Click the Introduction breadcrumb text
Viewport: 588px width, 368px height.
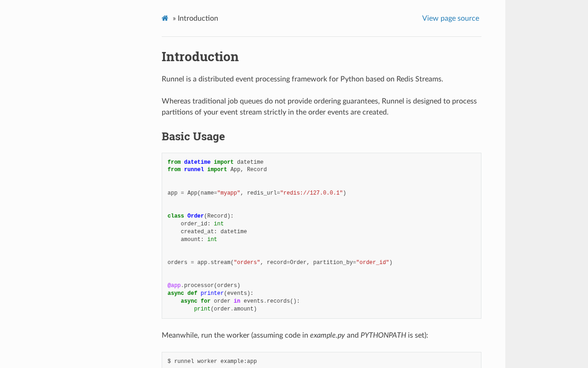click(x=198, y=18)
